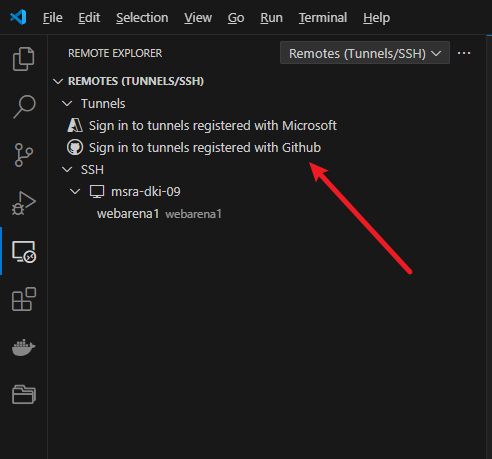
Task: Open the Source Control view
Action: [x=24, y=155]
